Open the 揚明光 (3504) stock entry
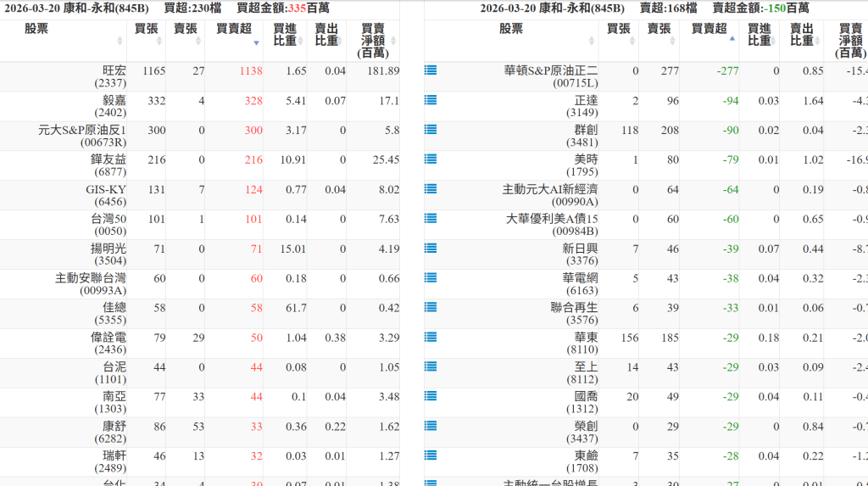This screenshot has height=486, width=868. (108, 254)
